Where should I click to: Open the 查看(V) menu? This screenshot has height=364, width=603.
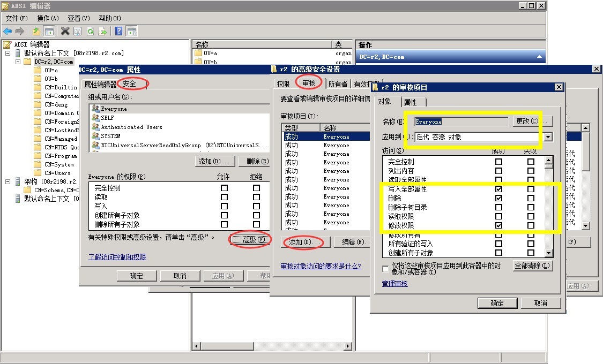(78, 18)
